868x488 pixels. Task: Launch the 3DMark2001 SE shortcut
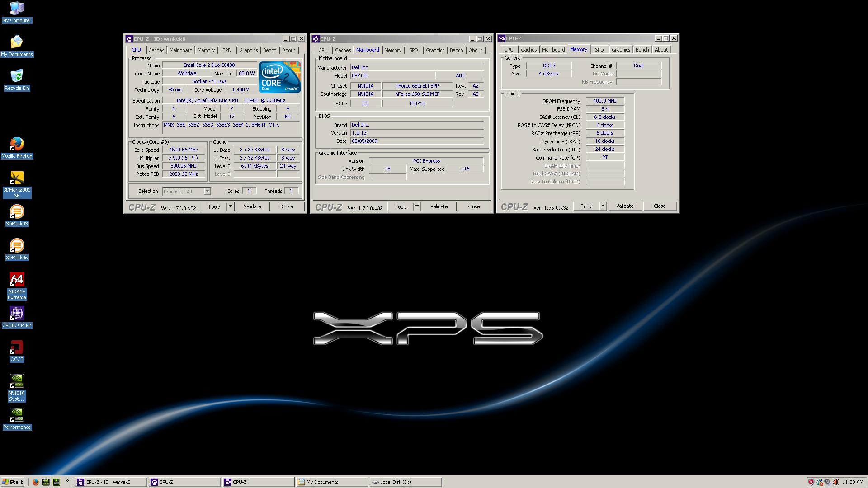tap(17, 184)
